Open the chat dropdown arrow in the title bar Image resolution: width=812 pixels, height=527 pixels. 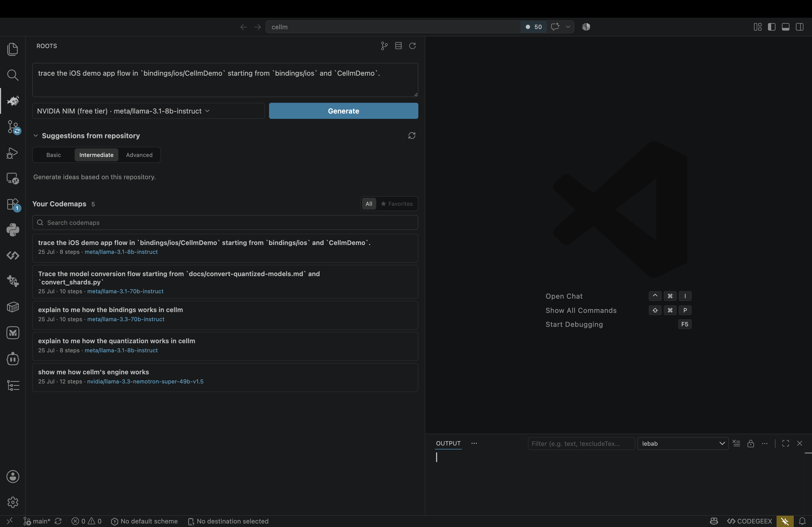pyautogui.click(x=568, y=27)
